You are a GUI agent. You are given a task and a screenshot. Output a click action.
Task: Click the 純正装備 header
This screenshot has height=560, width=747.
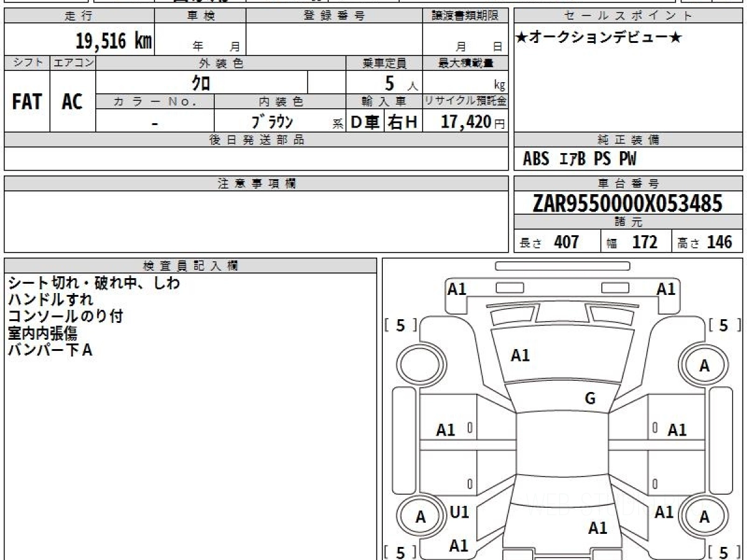629,140
